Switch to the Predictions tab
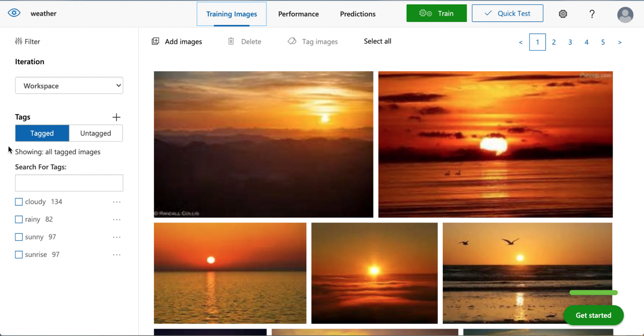The image size is (644, 336). (358, 14)
